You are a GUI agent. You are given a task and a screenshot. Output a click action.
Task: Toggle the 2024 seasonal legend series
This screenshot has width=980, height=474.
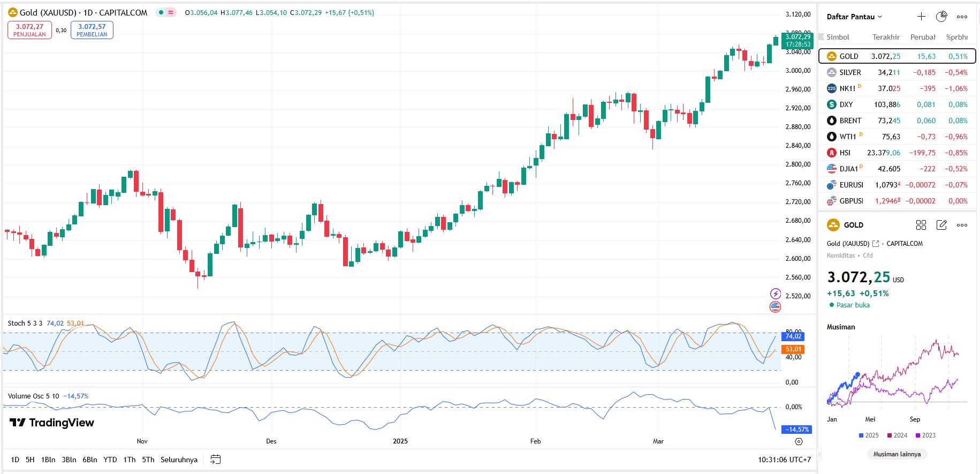(897, 435)
